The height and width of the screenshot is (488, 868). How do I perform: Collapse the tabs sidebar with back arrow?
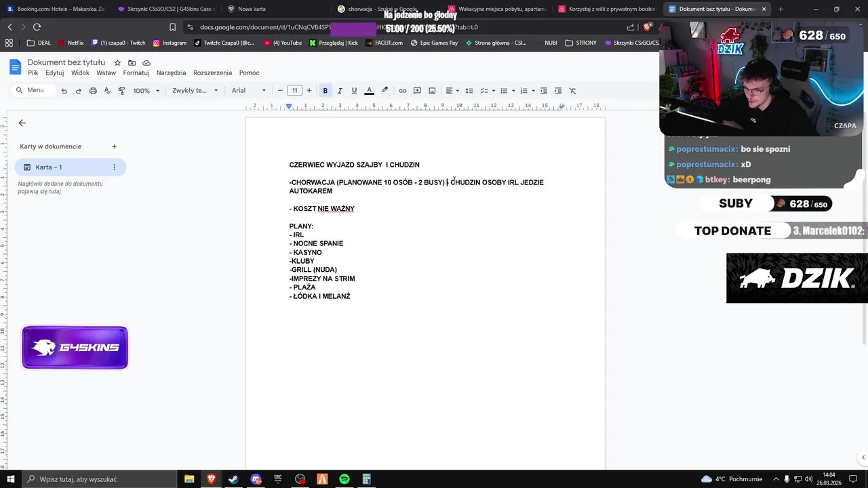click(22, 123)
